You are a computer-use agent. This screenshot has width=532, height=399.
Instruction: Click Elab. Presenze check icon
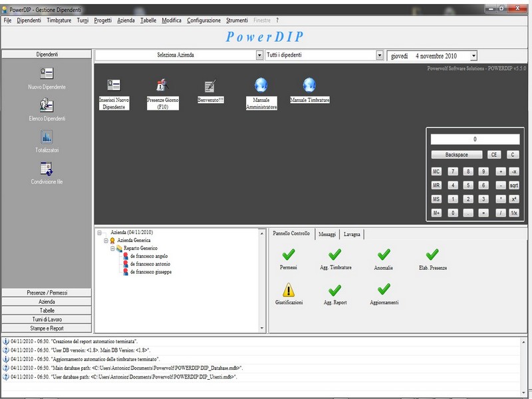tap(432, 254)
